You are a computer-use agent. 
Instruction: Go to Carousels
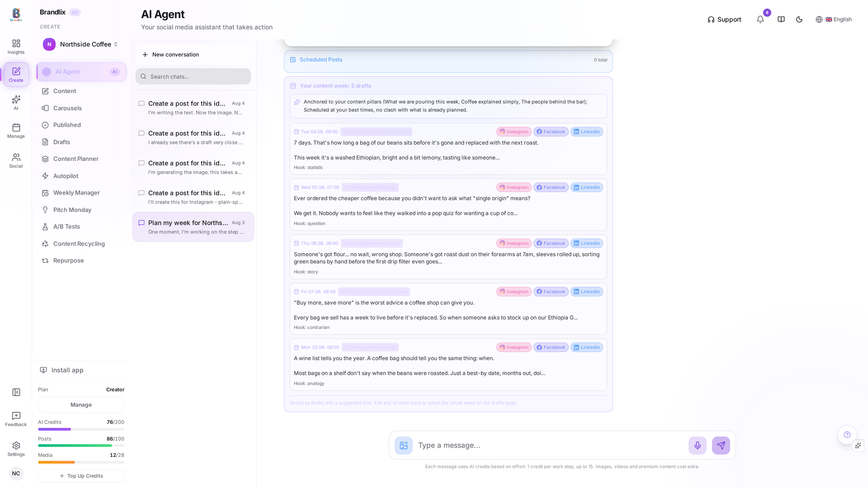[81, 108]
